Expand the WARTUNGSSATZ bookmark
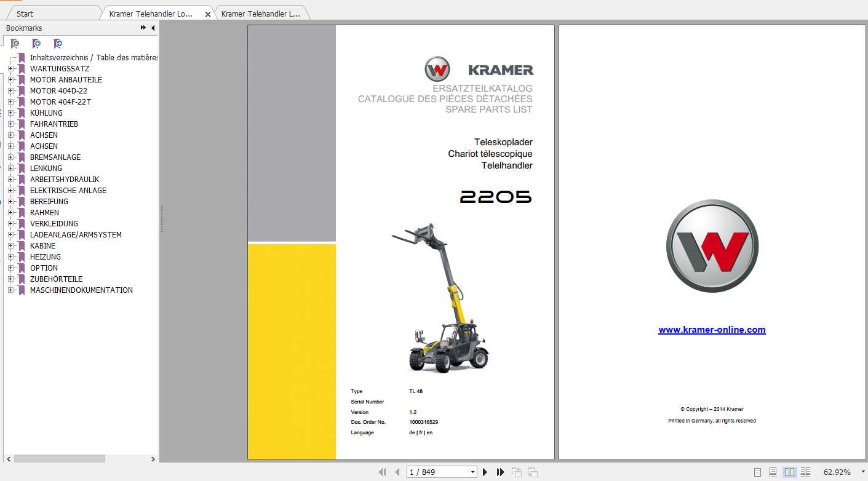 [x=10, y=69]
